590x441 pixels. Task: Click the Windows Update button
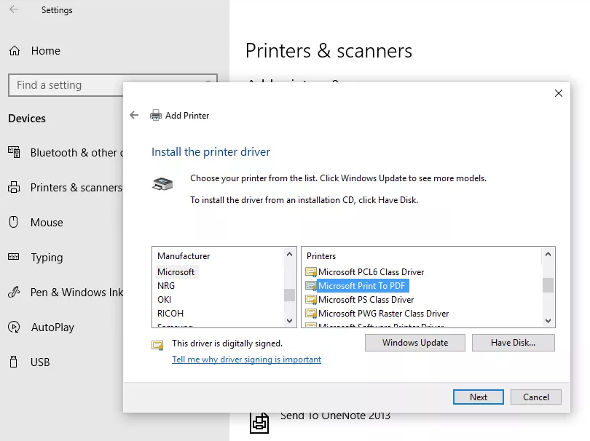point(415,343)
